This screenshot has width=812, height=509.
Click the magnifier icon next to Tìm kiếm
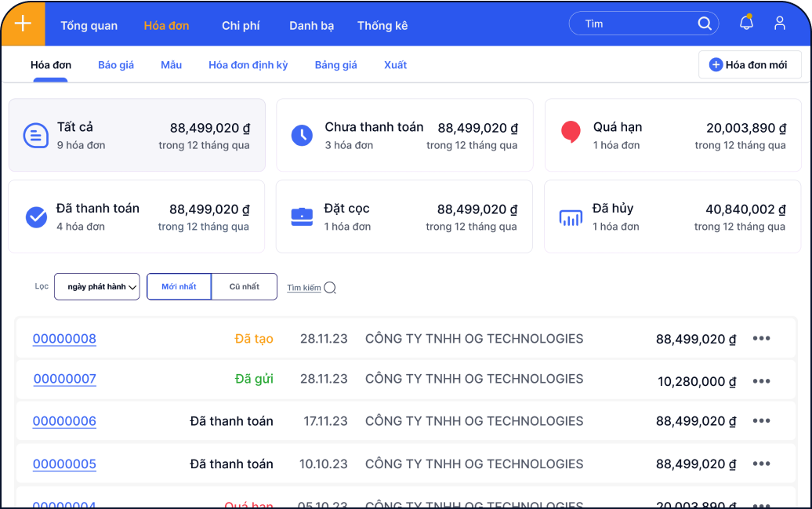[330, 288]
